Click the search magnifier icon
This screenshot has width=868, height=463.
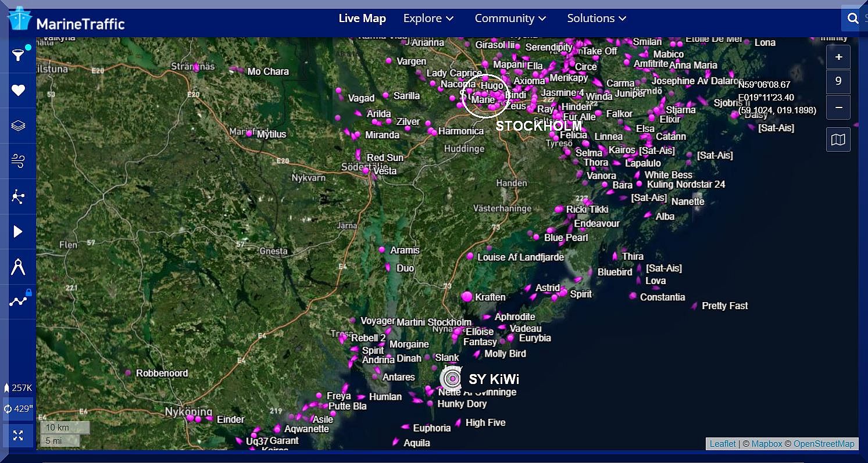[853, 19]
